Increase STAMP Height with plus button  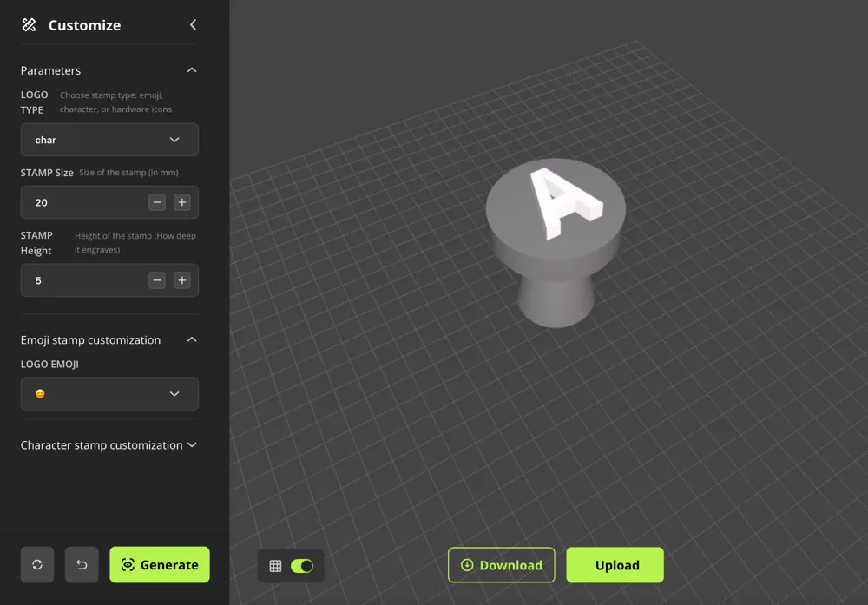pos(182,280)
